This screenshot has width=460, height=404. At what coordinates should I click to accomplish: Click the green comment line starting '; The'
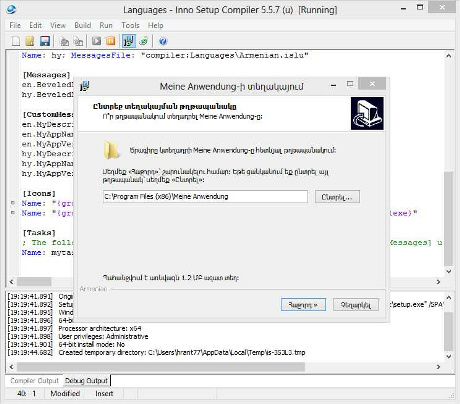pos(48,242)
